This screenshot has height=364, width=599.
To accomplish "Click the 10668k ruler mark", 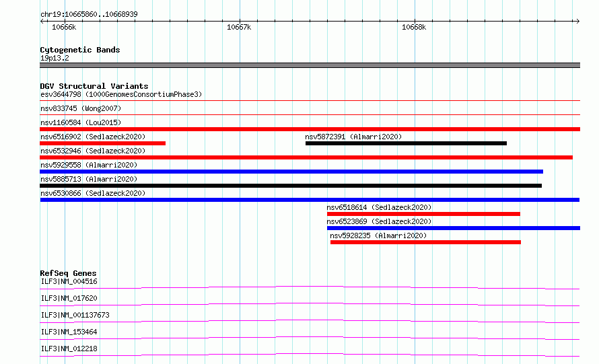I will point(414,27).
